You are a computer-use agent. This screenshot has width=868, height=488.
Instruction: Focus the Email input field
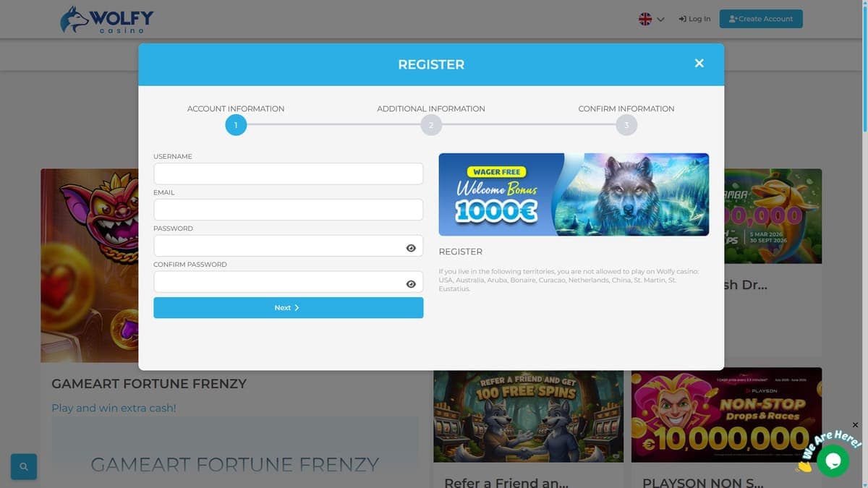tap(288, 210)
